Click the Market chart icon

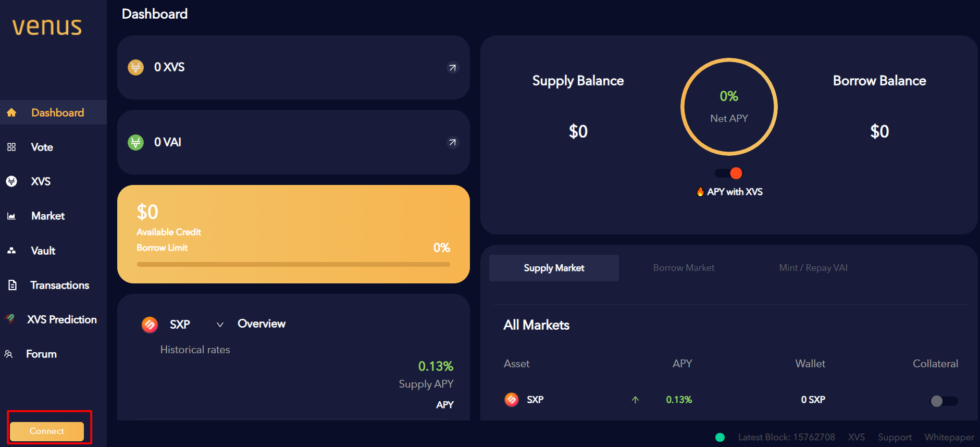click(11, 216)
